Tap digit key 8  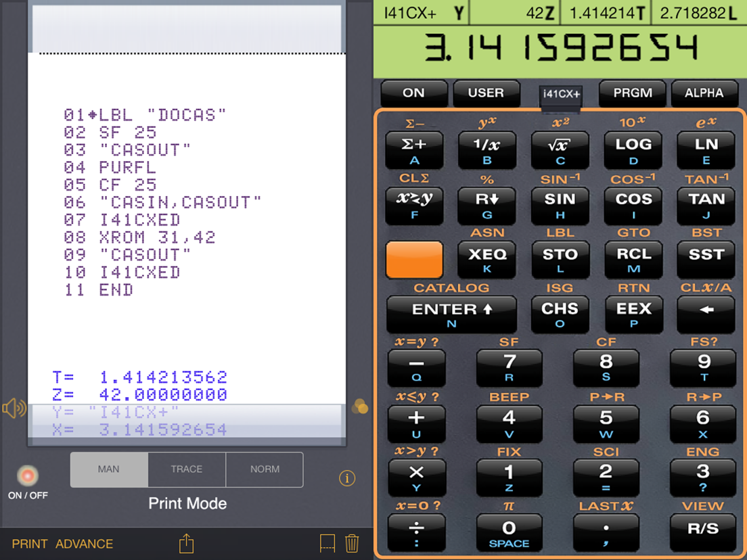606,368
